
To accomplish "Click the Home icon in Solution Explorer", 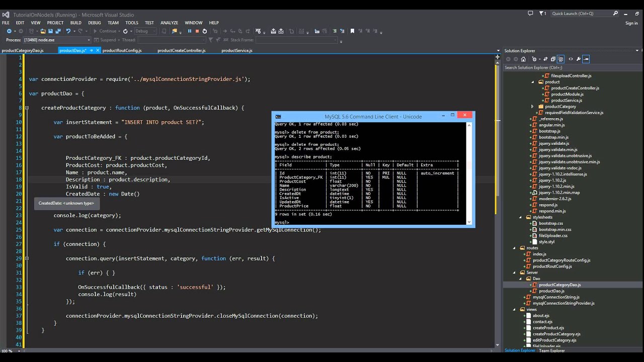I will pyautogui.click(x=523, y=59).
